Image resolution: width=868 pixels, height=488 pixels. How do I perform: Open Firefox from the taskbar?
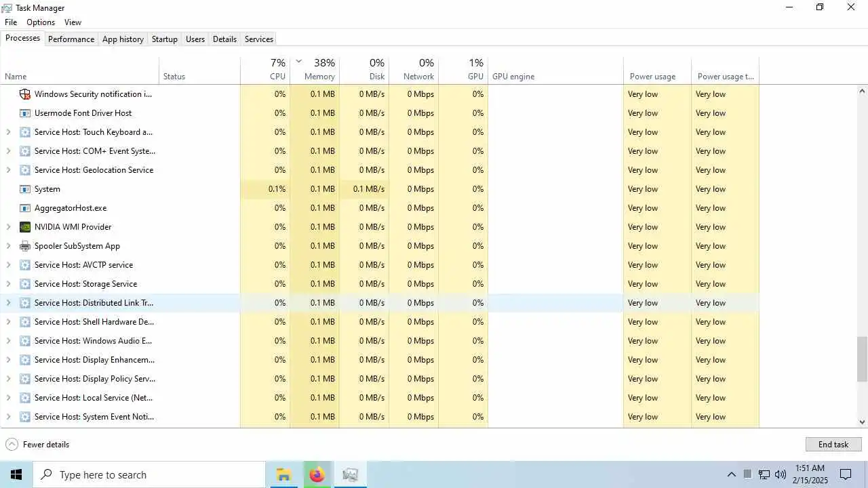coord(317,474)
